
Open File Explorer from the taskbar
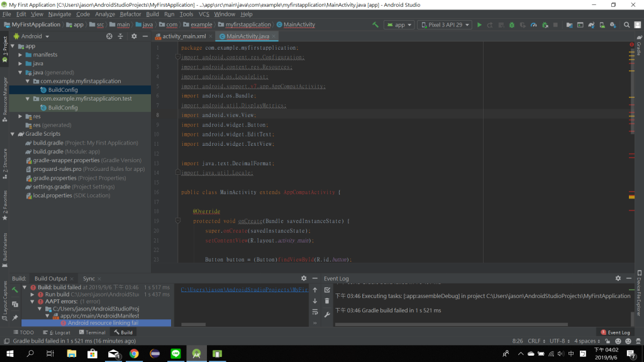coord(72,353)
